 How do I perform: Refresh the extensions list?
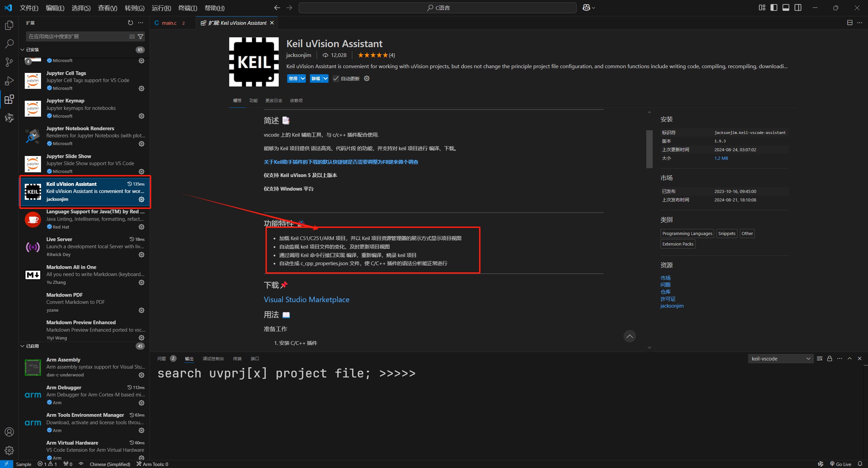point(131,23)
